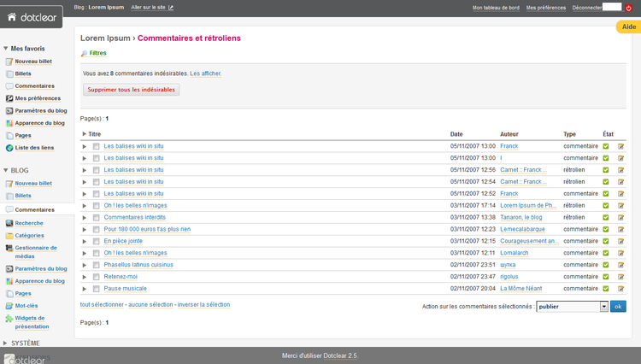641x364 pixels.
Task: Open the action dropdown showing publier
Action: point(571,306)
